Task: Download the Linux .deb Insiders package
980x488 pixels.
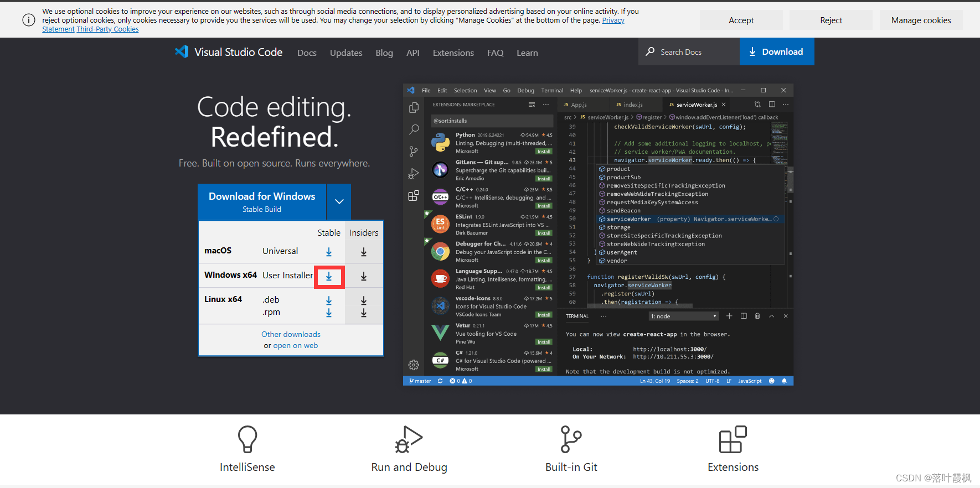Action: [364, 300]
